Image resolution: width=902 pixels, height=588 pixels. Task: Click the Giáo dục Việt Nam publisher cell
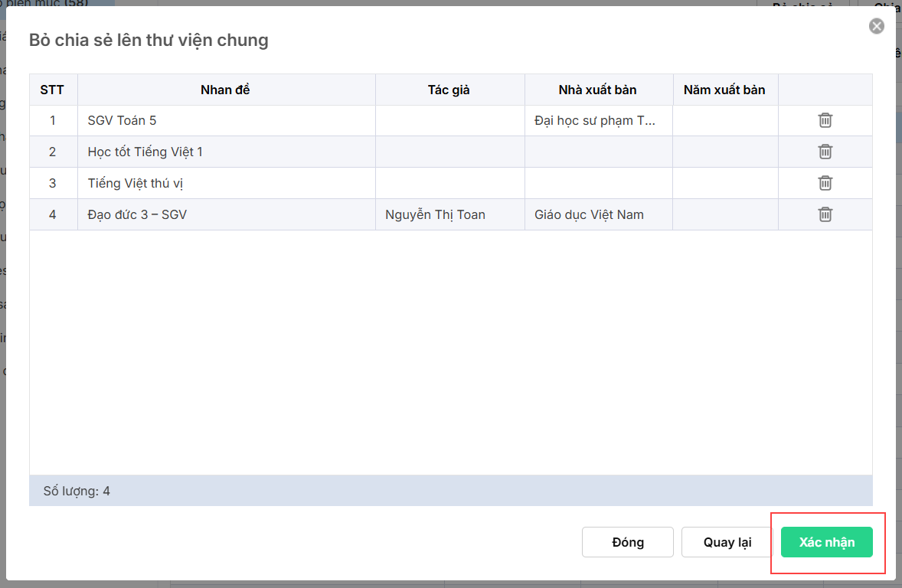tap(589, 214)
